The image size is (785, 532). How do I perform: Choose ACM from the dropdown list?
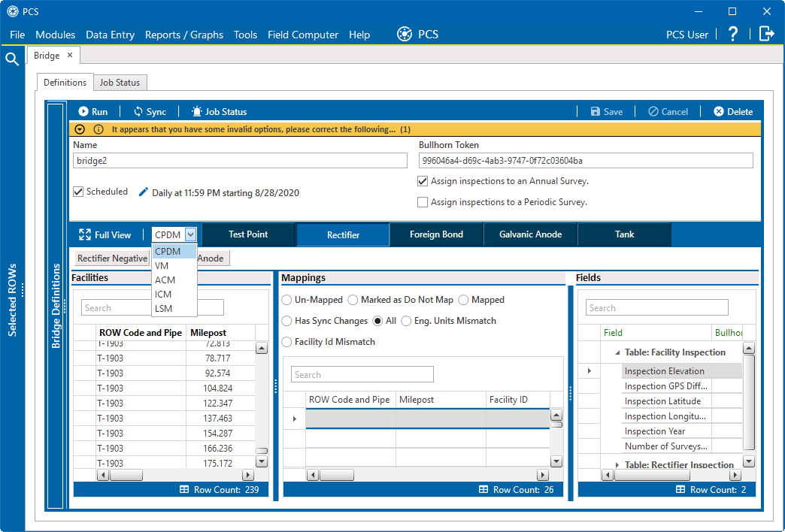[x=174, y=280]
